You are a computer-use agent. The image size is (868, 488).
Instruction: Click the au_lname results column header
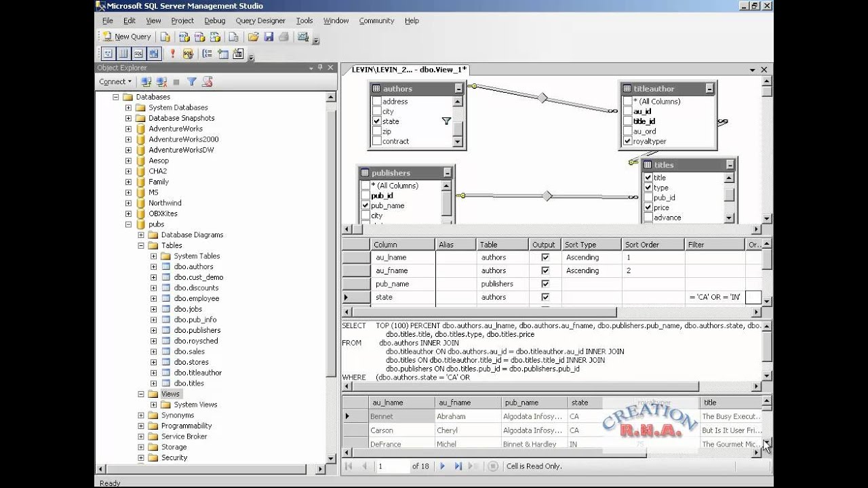[403, 403]
